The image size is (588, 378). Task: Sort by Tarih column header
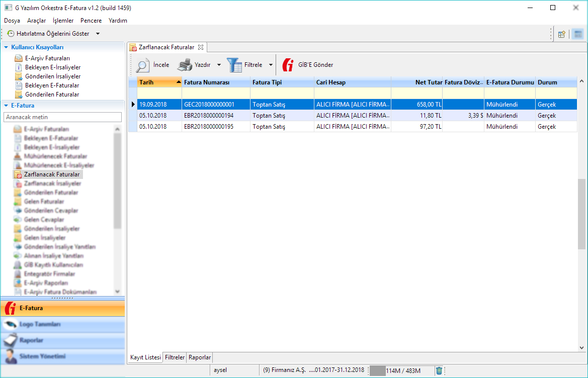click(x=156, y=82)
